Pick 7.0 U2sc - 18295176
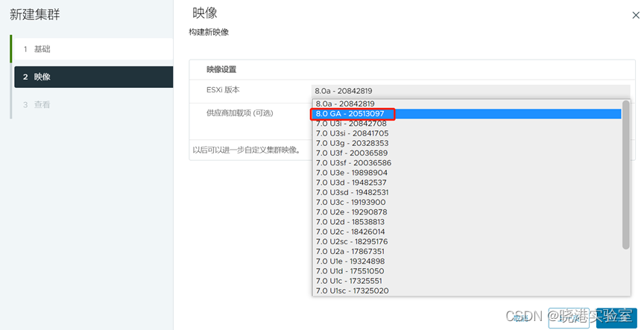Screen dimensions: 644x330 [467, 242]
